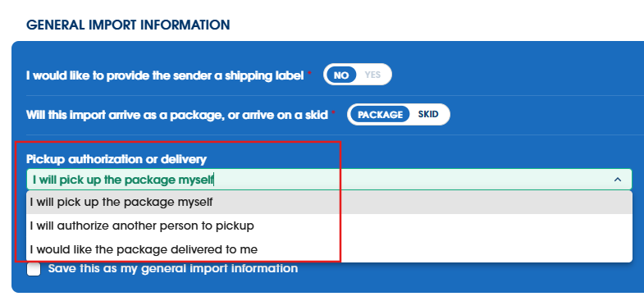Check Save this as my general import information box
This screenshot has height=301, width=644.
pyautogui.click(x=34, y=269)
